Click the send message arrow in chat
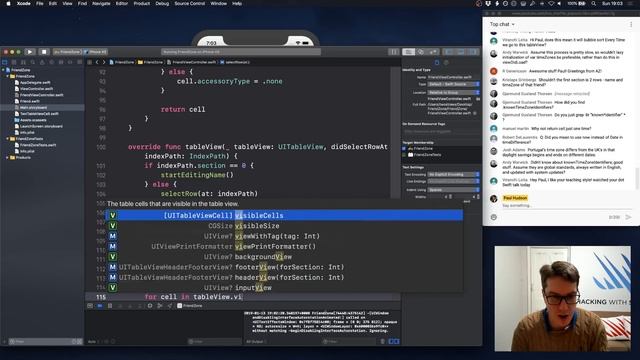This screenshot has height=360, width=640. 628,217
